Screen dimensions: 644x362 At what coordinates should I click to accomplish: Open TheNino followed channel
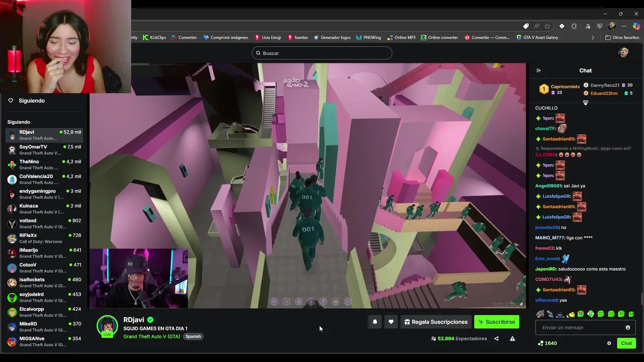44,164
